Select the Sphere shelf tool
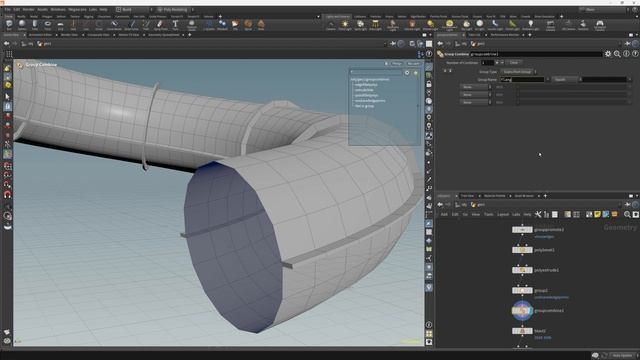Screen dimensions: 640x360 coord(22,25)
